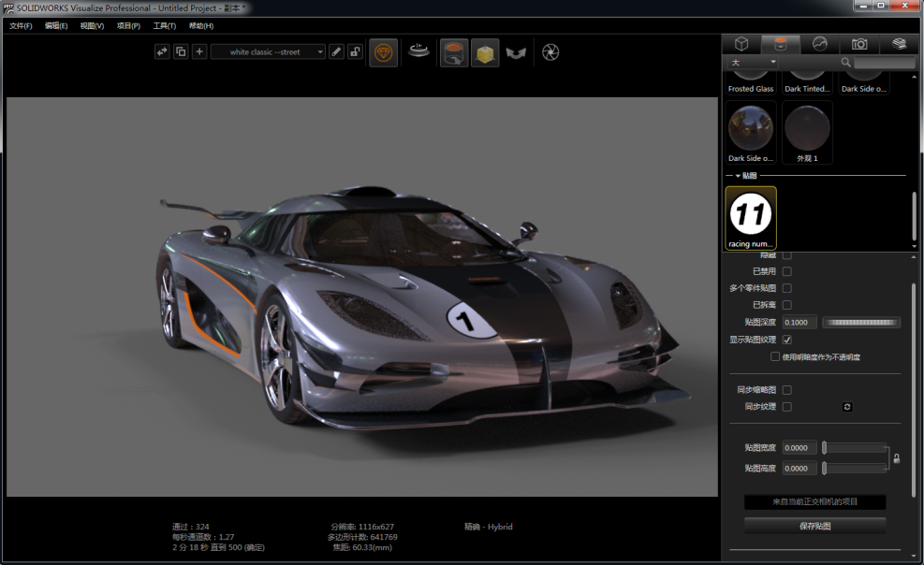Open the 项目 menu
The width and height of the screenshot is (924, 565).
[x=129, y=25]
